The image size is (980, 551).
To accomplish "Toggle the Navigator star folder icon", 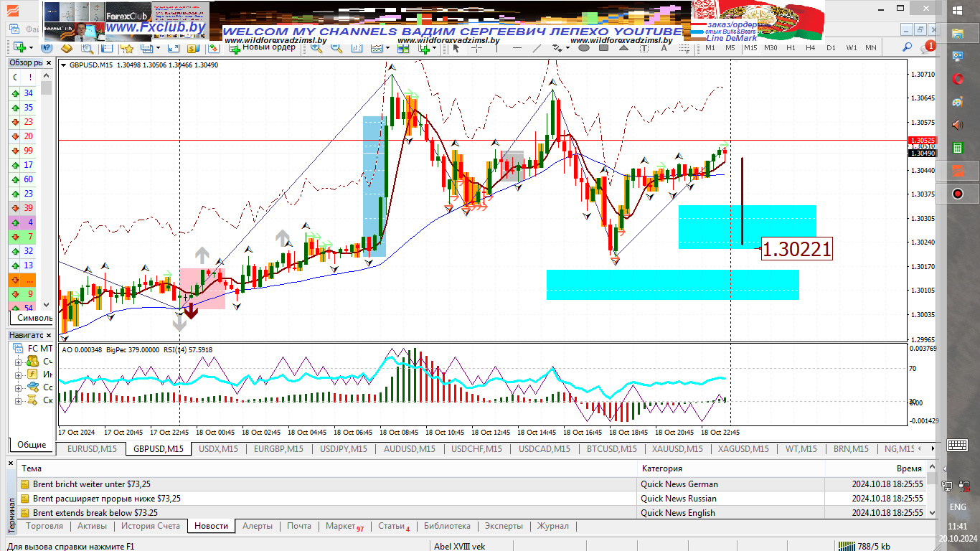I will pos(127,47).
